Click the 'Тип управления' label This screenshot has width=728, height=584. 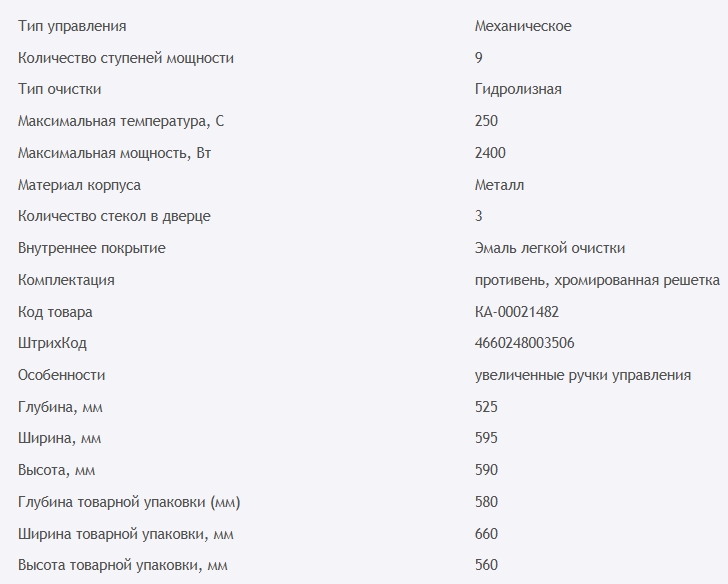pos(72,26)
